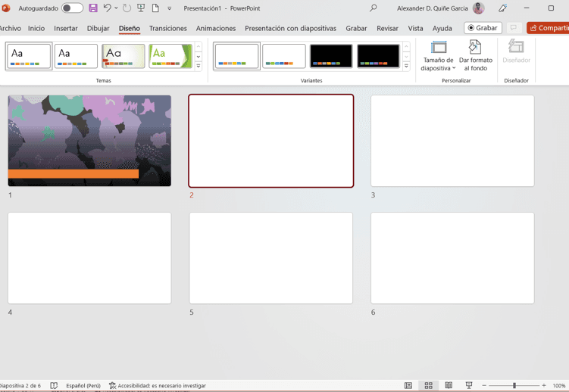Select the first white variant
569x392 pixels.
[236, 56]
